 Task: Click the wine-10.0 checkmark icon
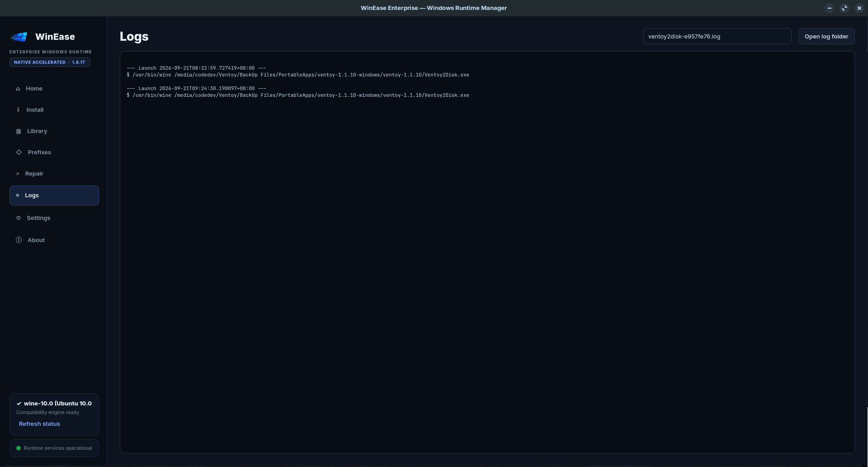[x=19, y=404]
